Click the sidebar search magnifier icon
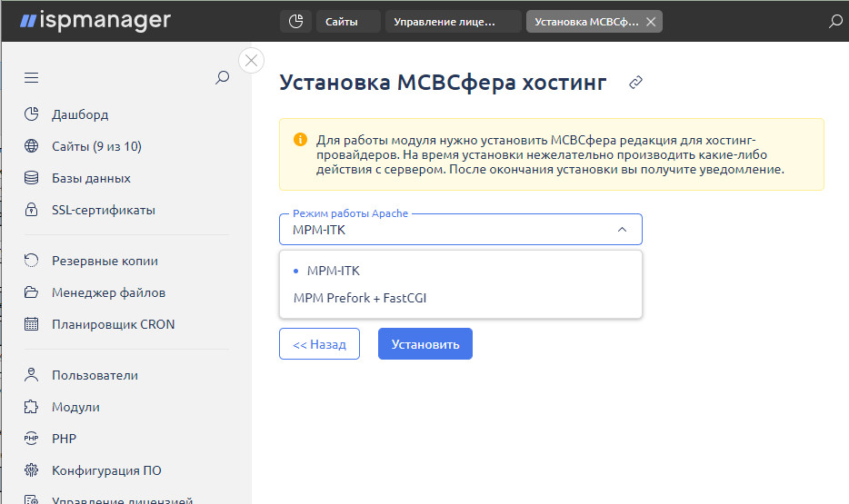Image resolution: width=849 pixels, height=504 pixels. tap(222, 78)
